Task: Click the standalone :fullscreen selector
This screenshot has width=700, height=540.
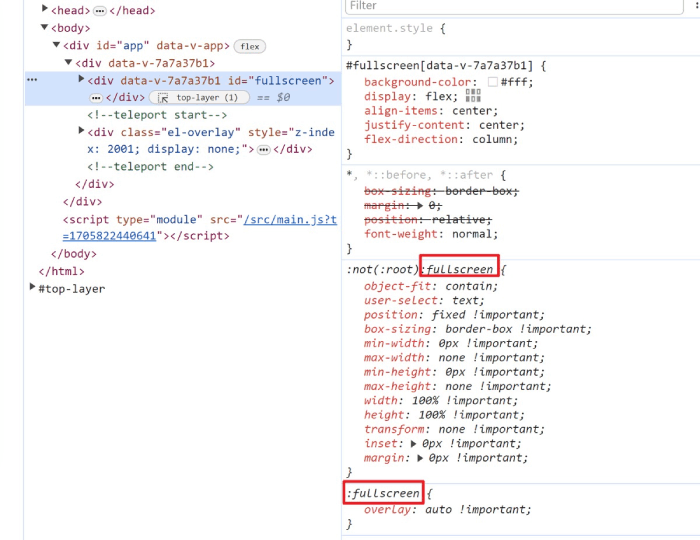Action: (x=383, y=494)
